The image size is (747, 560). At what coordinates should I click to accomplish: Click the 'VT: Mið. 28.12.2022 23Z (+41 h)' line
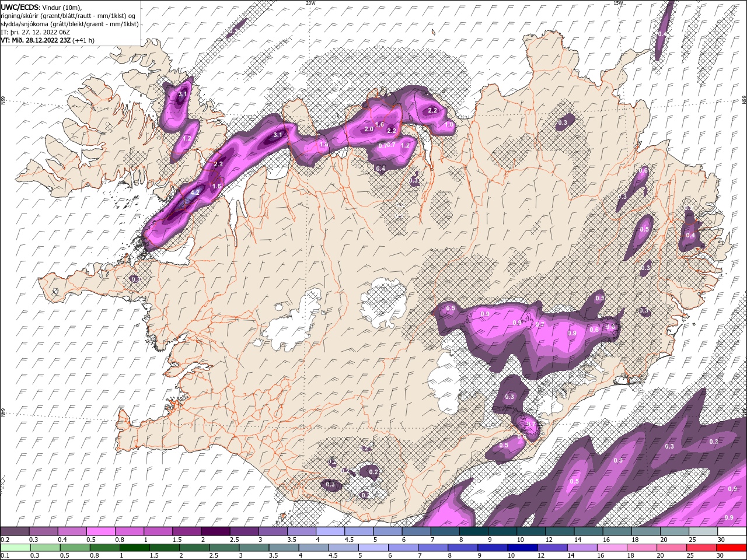[x=48, y=40]
